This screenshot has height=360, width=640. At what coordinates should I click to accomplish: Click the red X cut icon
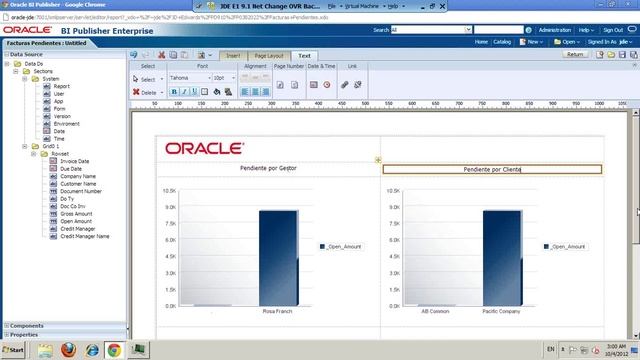pos(162,55)
